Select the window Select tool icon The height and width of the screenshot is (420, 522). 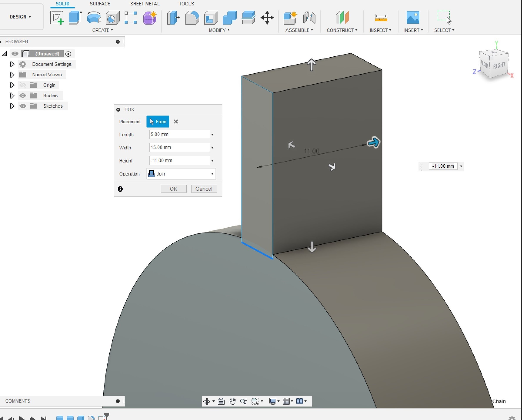pos(444,17)
